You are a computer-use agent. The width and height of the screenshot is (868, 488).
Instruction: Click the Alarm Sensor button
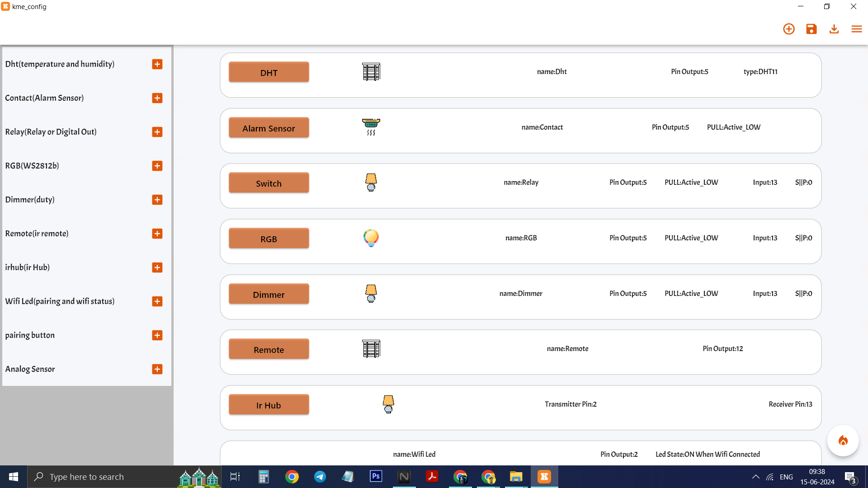tap(269, 128)
